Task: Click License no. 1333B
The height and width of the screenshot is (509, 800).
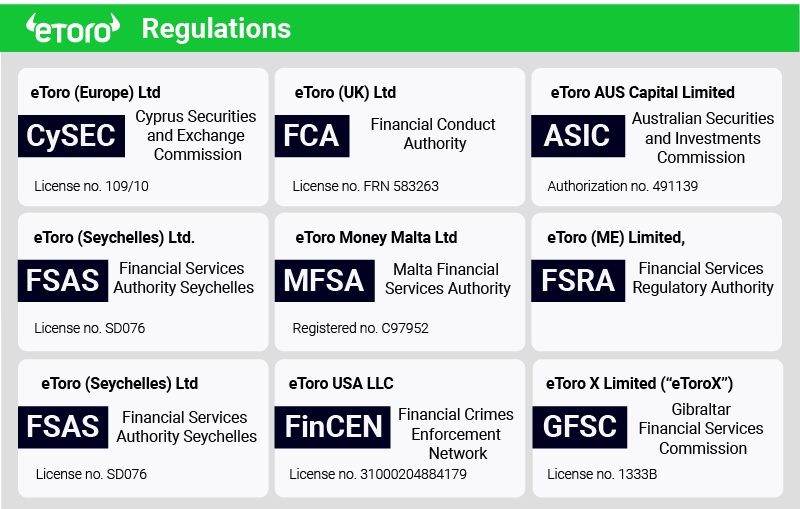Action: click(602, 474)
